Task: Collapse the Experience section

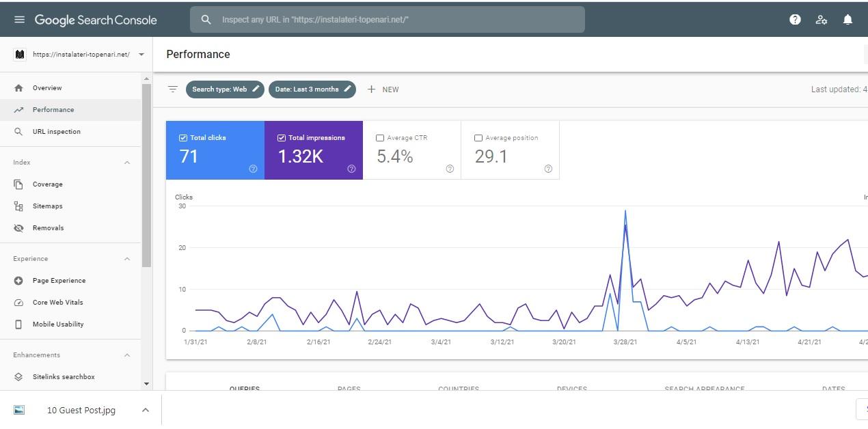Action: [x=127, y=258]
